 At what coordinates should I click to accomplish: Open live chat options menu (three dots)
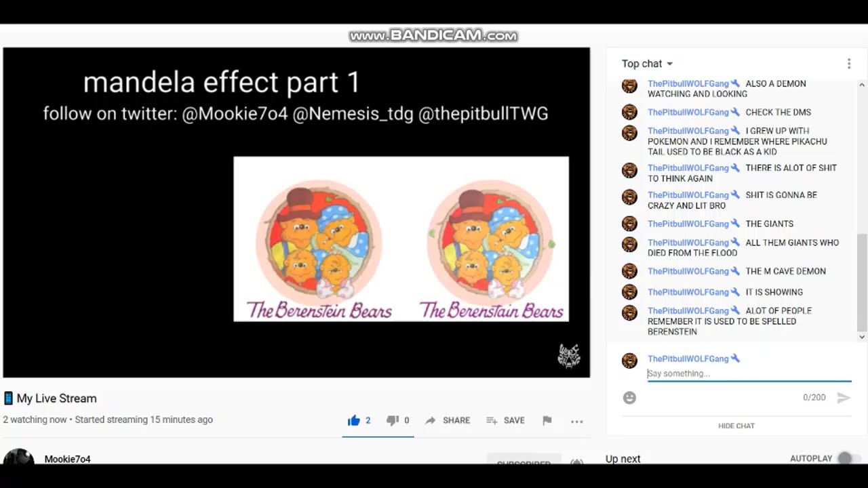tap(848, 64)
